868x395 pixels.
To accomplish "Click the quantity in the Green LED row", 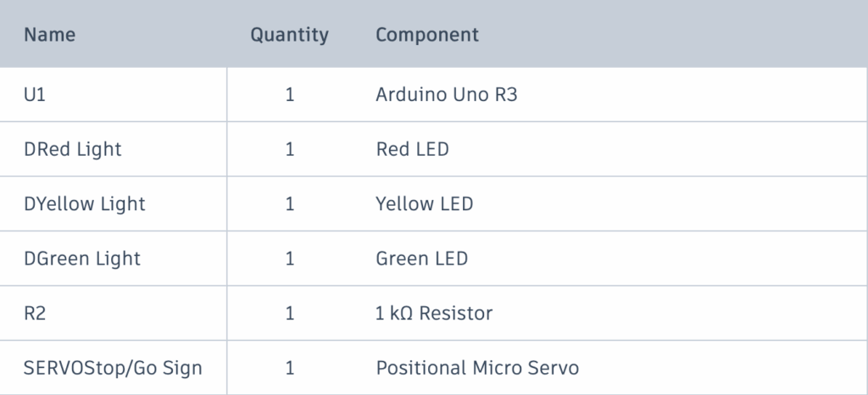I will (x=290, y=259).
